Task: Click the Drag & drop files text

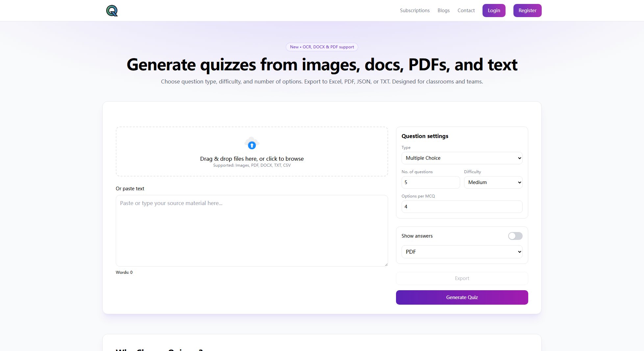Action: pyautogui.click(x=252, y=159)
